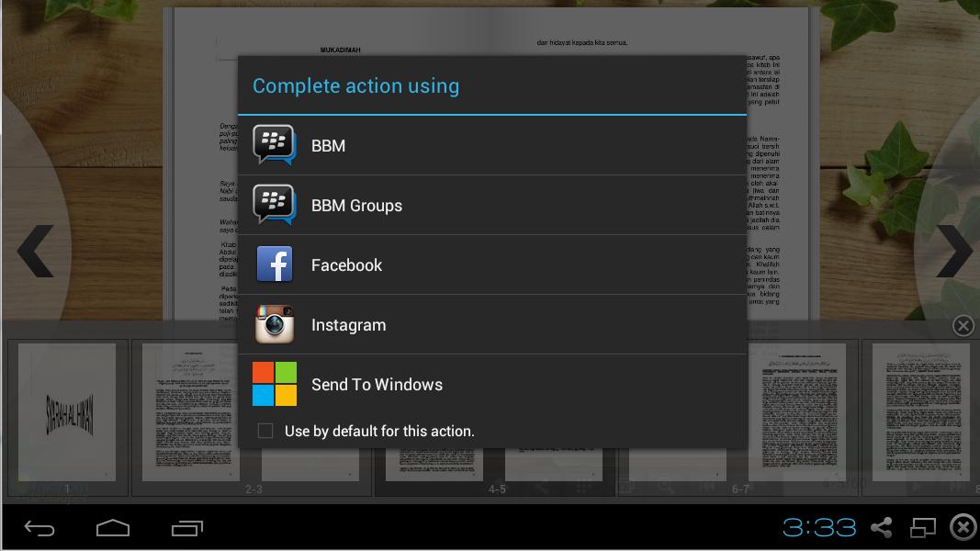Click the Instagram camera icon

275,324
